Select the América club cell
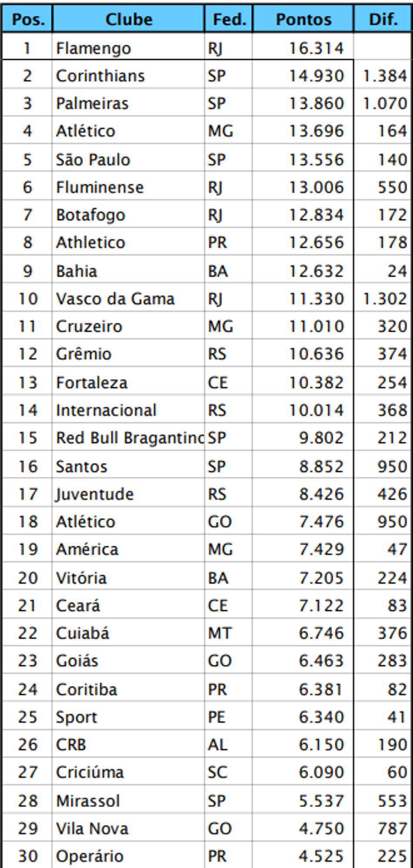 point(128,549)
